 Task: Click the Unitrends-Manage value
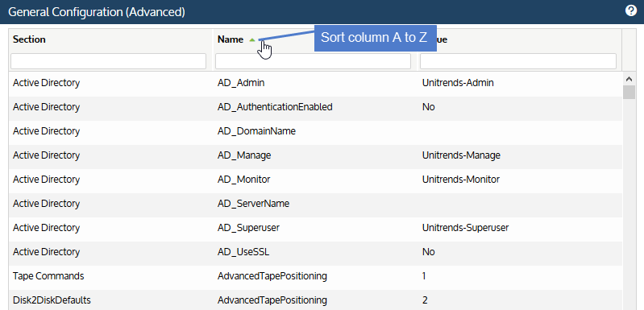point(461,155)
